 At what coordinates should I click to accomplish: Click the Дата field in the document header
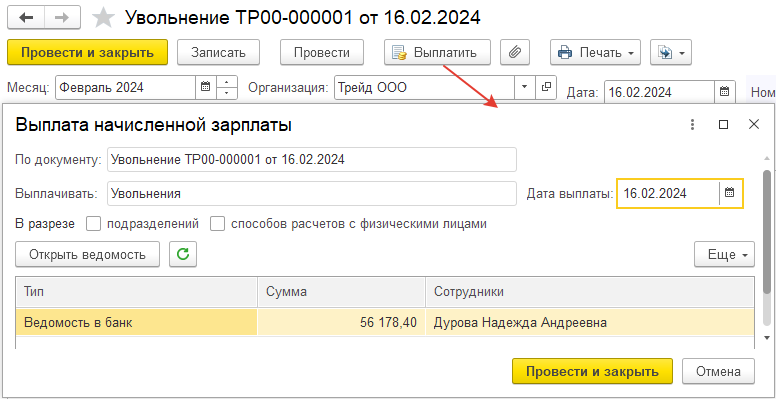point(660,92)
